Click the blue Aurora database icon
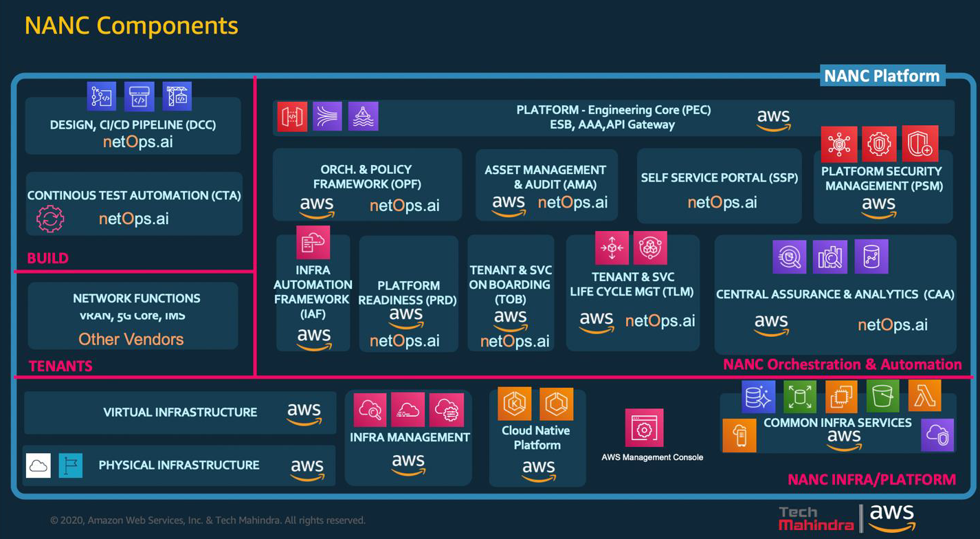This screenshot has height=539, width=980. (x=759, y=396)
